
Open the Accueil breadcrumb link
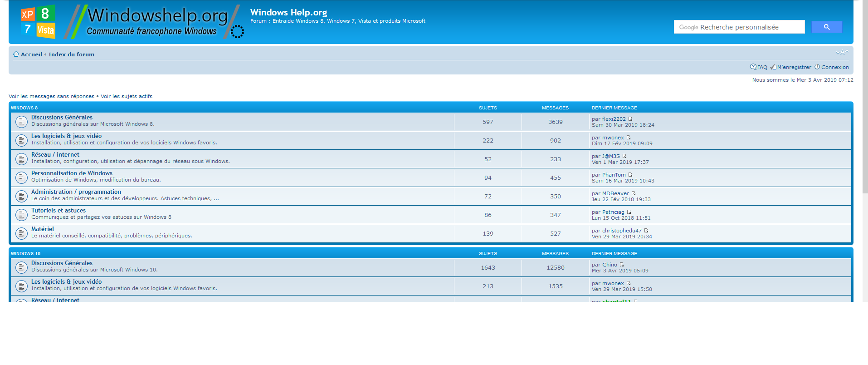tap(31, 54)
